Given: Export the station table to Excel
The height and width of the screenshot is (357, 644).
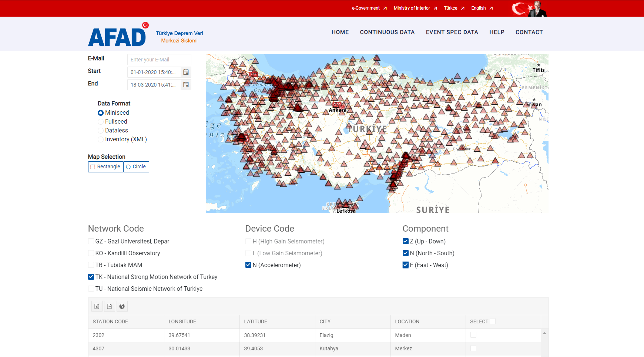Looking at the screenshot, I should click(x=97, y=306).
